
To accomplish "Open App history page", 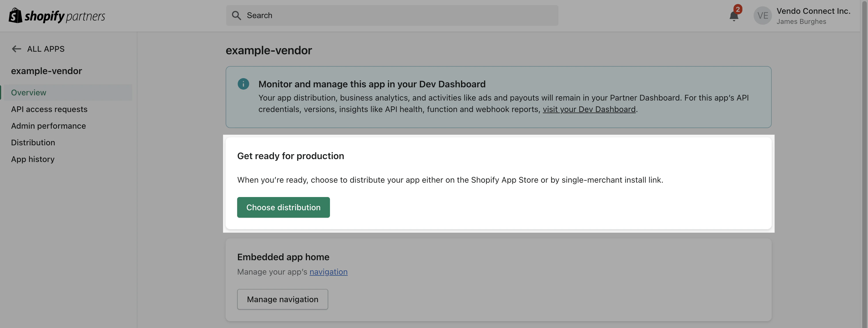I will pyautogui.click(x=33, y=159).
